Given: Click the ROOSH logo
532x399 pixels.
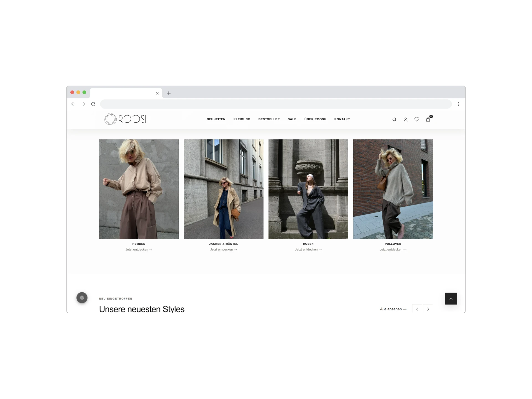Looking at the screenshot, I should (127, 119).
